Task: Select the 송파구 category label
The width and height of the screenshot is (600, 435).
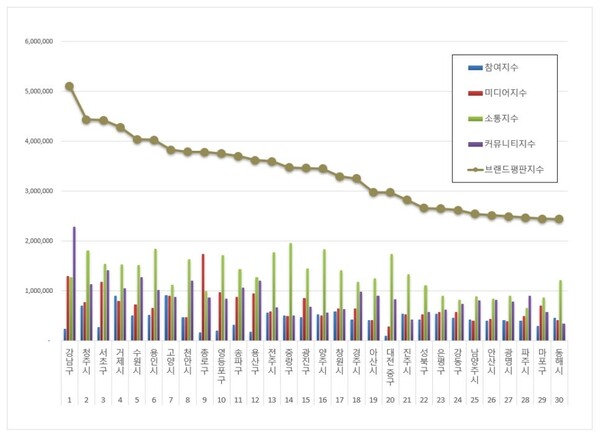Action: (238, 361)
